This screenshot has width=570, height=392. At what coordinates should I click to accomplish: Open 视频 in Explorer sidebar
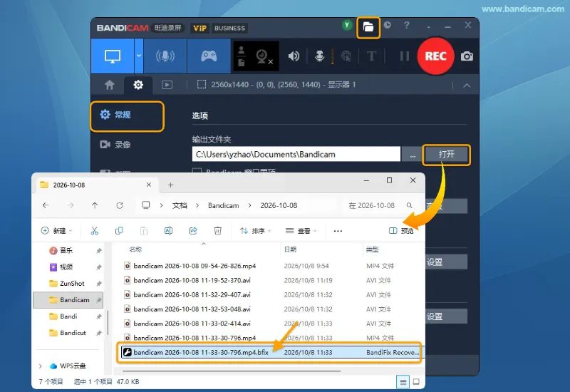pos(66,267)
